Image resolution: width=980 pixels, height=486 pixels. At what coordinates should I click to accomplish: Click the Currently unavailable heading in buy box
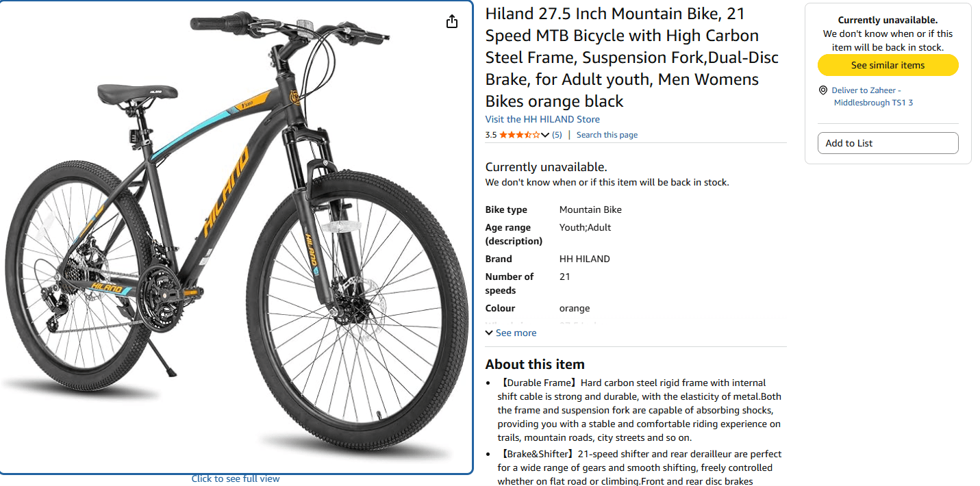(x=888, y=21)
